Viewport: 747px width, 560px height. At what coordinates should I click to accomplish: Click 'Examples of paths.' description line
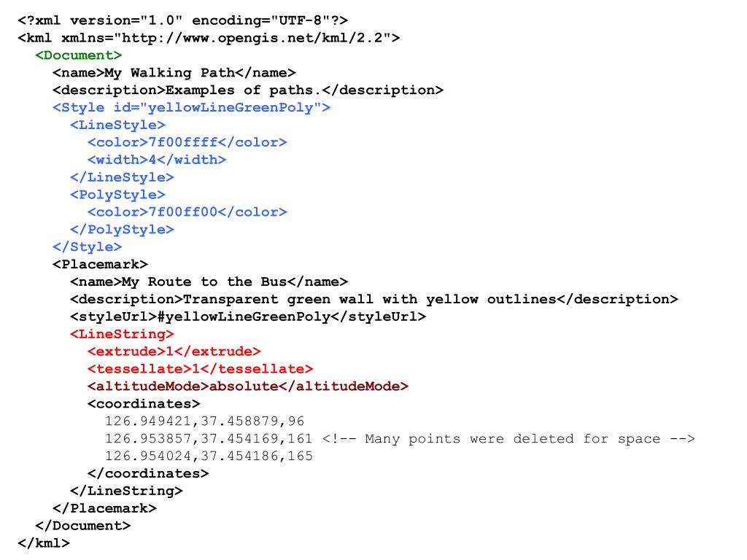(x=248, y=90)
